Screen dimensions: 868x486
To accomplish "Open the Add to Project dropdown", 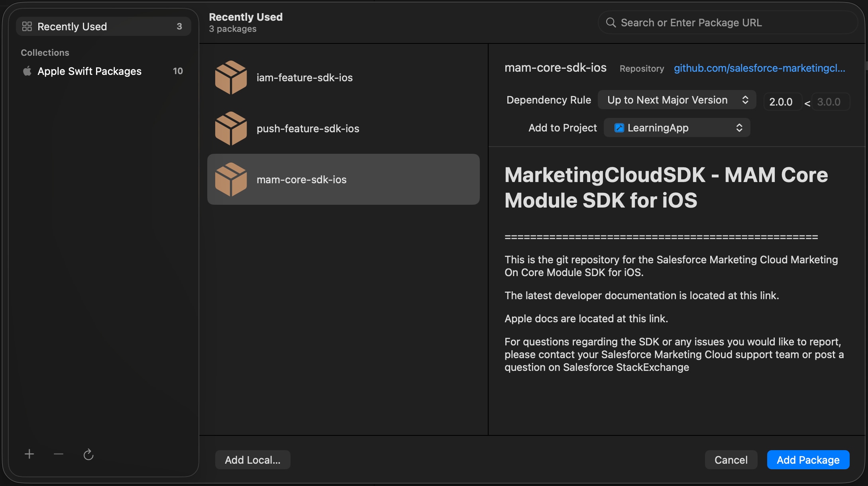I will coord(676,127).
